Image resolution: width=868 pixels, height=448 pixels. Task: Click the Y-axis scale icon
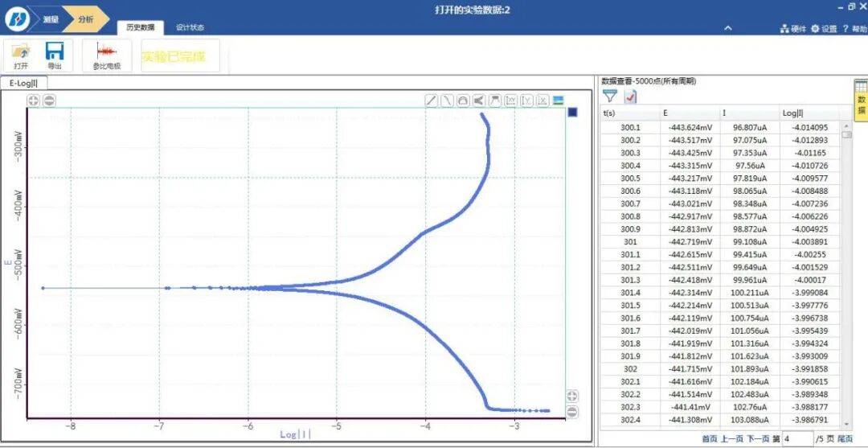point(527,101)
